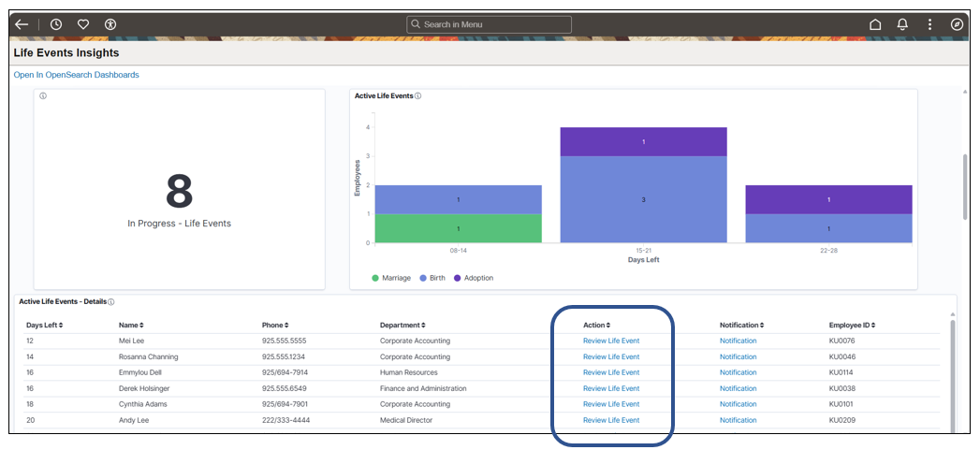The height and width of the screenshot is (450, 980).
Task: Click the back arrow icon
Action: (22, 24)
